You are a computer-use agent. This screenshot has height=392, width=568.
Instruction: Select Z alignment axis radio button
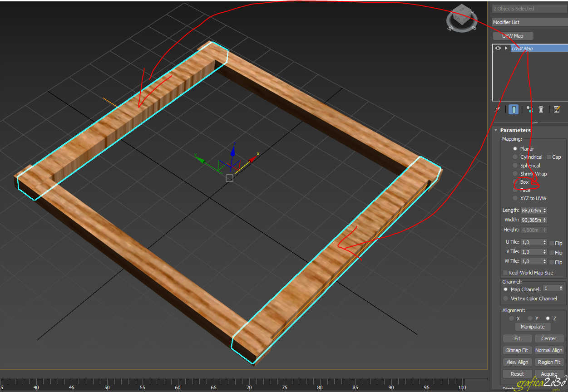pyautogui.click(x=548, y=318)
